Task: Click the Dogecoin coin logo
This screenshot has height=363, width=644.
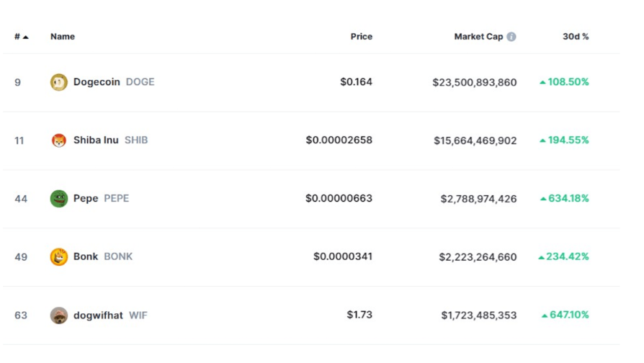Action: coord(59,82)
